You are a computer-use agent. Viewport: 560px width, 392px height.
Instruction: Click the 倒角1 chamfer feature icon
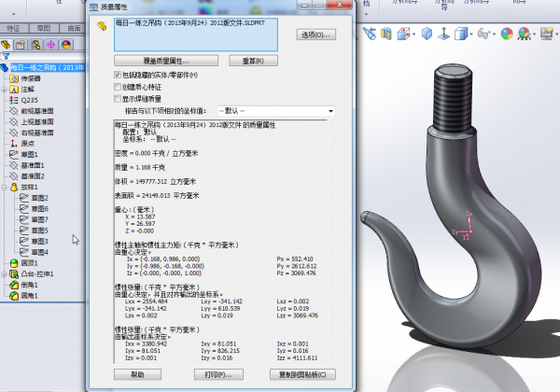point(14,285)
